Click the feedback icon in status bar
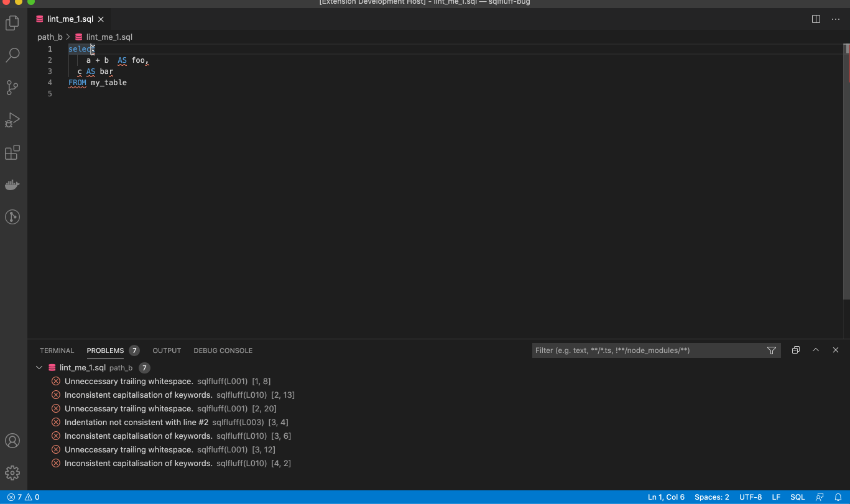This screenshot has width=850, height=504. pos(820,497)
